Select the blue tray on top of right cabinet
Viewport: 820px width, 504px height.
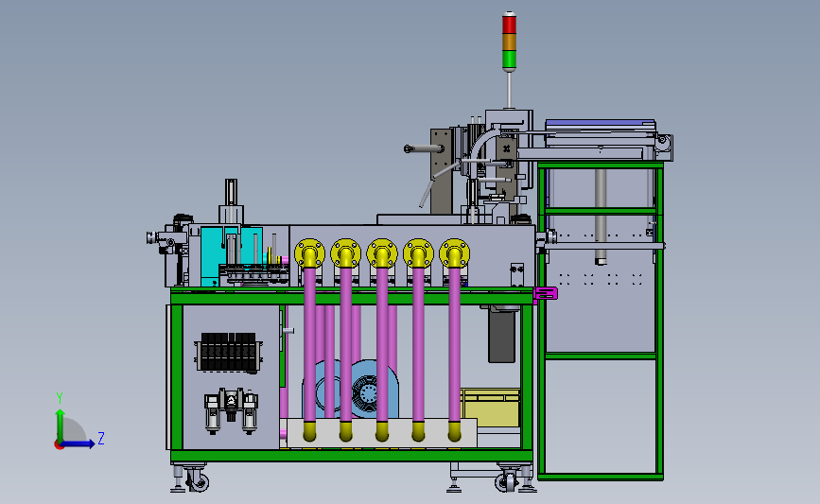pyautogui.click(x=601, y=124)
